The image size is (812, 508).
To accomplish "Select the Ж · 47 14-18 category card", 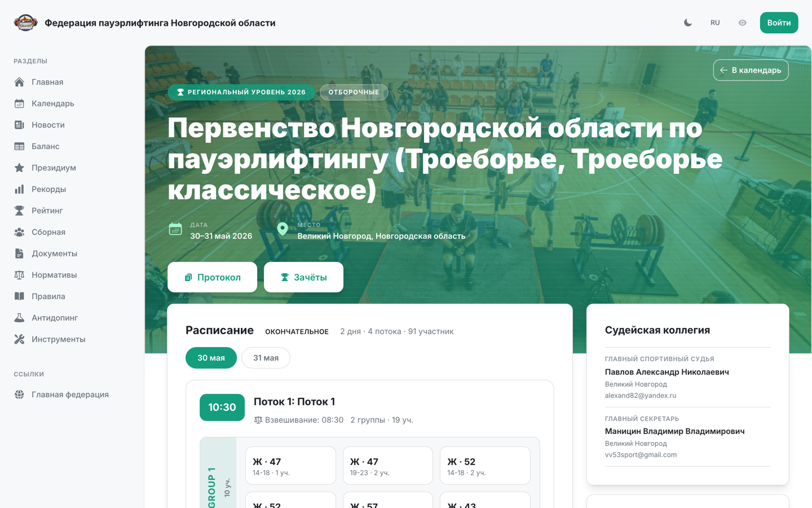I will point(290,466).
